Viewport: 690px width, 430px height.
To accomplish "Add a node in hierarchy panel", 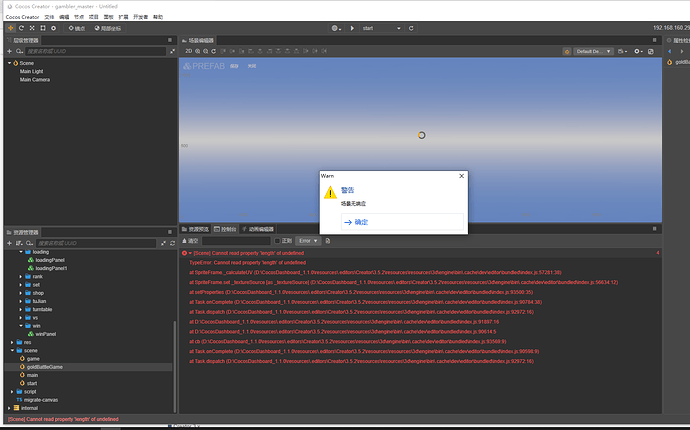I will pyautogui.click(x=9, y=51).
